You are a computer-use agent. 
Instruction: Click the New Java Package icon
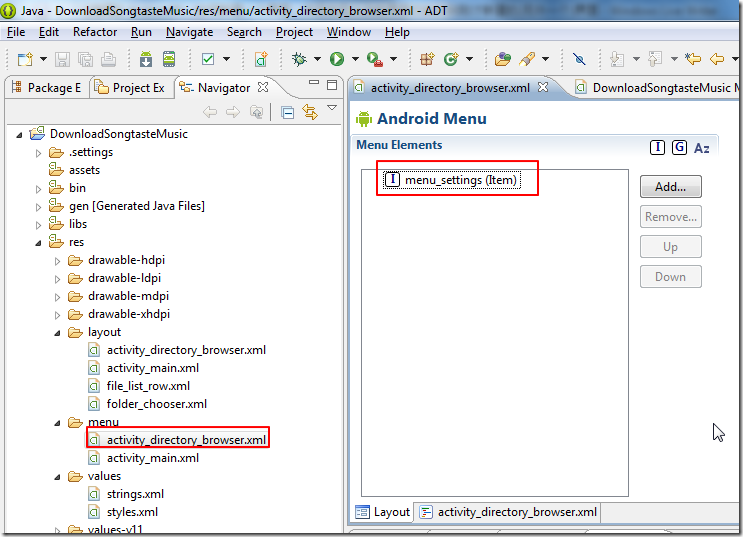[427, 59]
